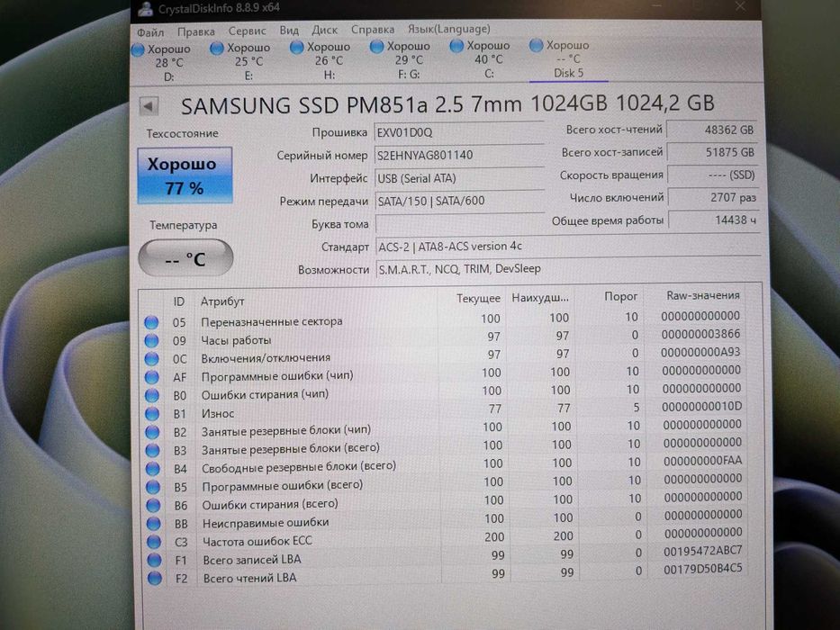Viewport: 840px width, 630px height.
Task: Open the Файл menu
Action: [x=150, y=32]
